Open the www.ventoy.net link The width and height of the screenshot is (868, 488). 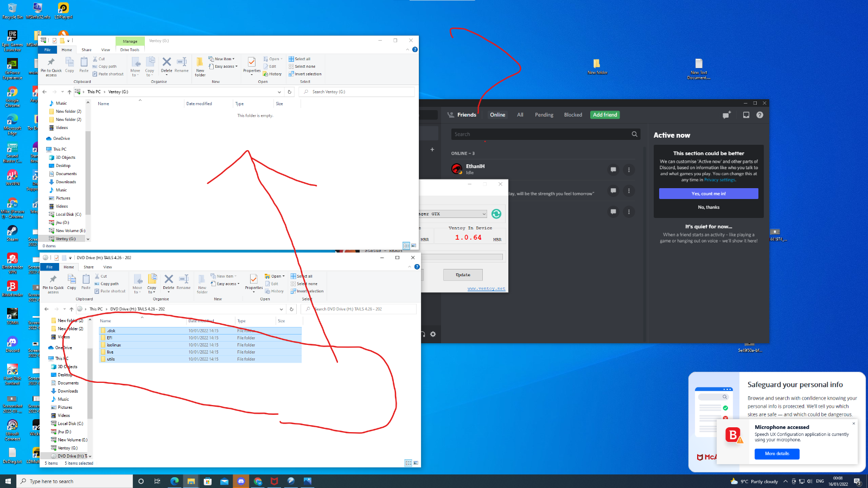487,288
